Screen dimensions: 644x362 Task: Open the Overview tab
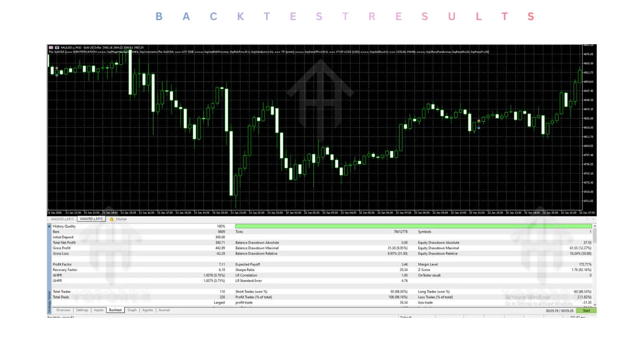[63, 310]
